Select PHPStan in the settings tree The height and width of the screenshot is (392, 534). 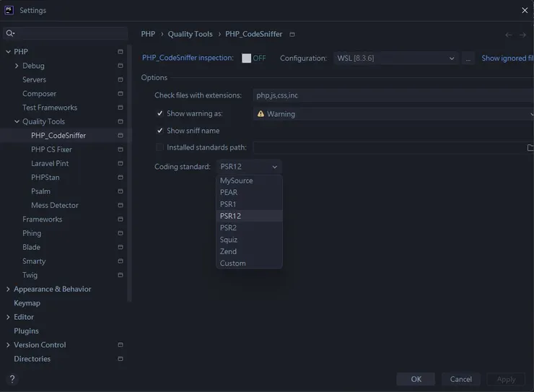pyautogui.click(x=45, y=177)
